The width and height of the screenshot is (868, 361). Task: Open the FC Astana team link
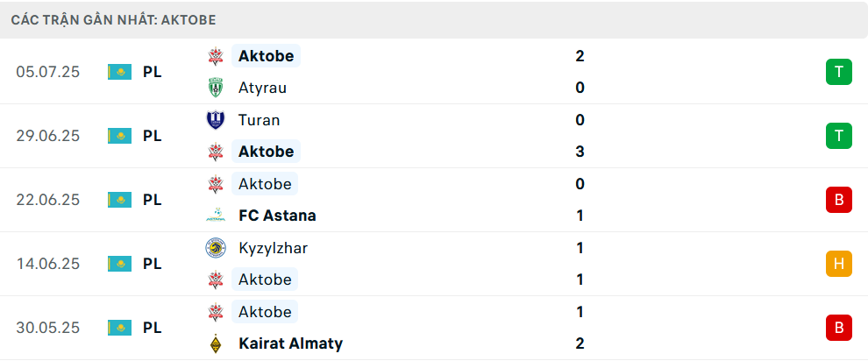(277, 215)
